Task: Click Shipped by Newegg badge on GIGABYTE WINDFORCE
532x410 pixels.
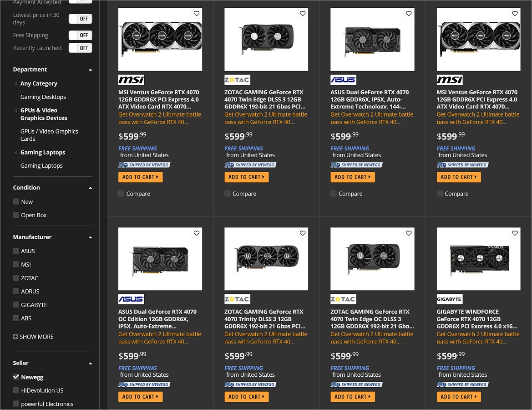Action: click(463, 384)
